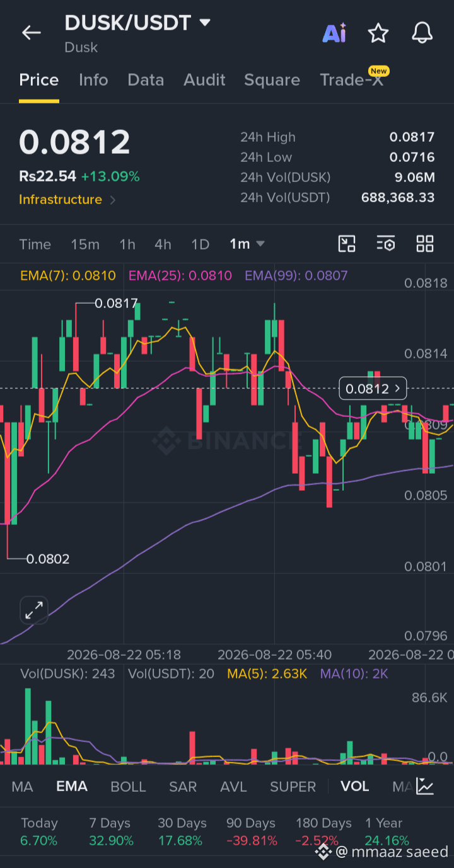Screen dimensions: 454x868
Task: Click the +13.09% price change
Action: (x=110, y=176)
